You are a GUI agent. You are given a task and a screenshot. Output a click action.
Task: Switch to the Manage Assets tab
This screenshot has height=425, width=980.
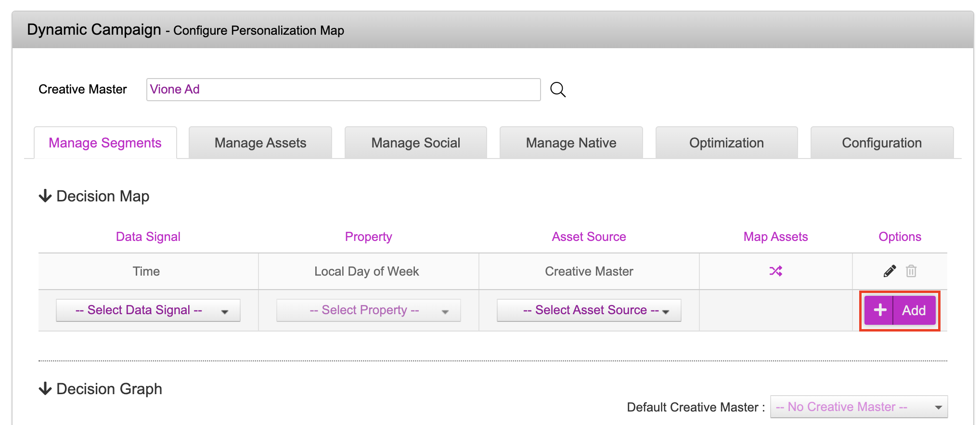pos(260,143)
